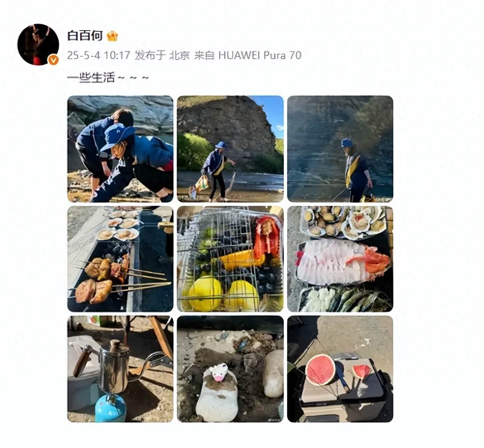The height and width of the screenshot is (448, 484).
Task: Open photo of grilled meat skewers
Action: coord(120,259)
